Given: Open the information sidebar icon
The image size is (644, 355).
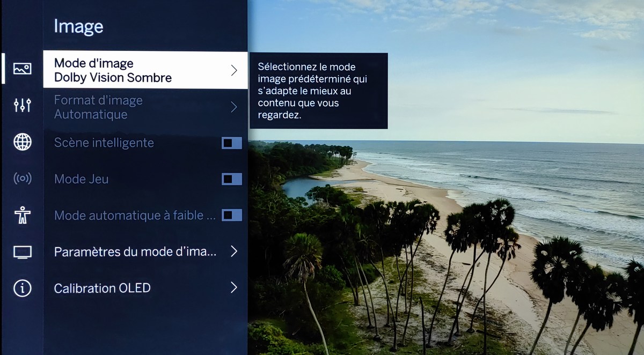Looking at the screenshot, I should click(23, 289).
